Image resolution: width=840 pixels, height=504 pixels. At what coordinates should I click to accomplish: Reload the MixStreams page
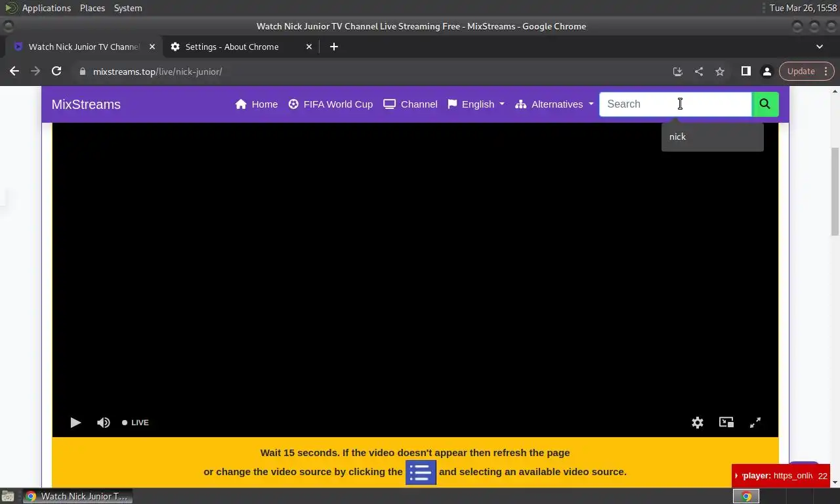[56, 71]
